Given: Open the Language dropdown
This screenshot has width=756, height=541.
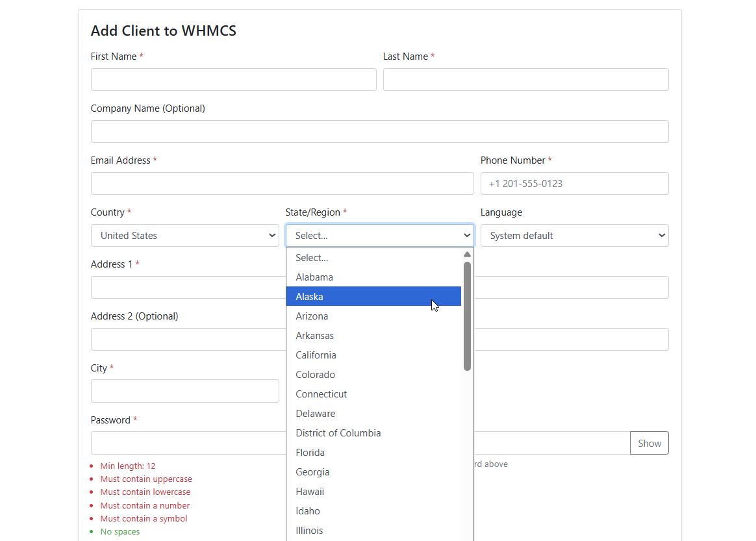Looking at the screenshot, I should click(574, 236).
